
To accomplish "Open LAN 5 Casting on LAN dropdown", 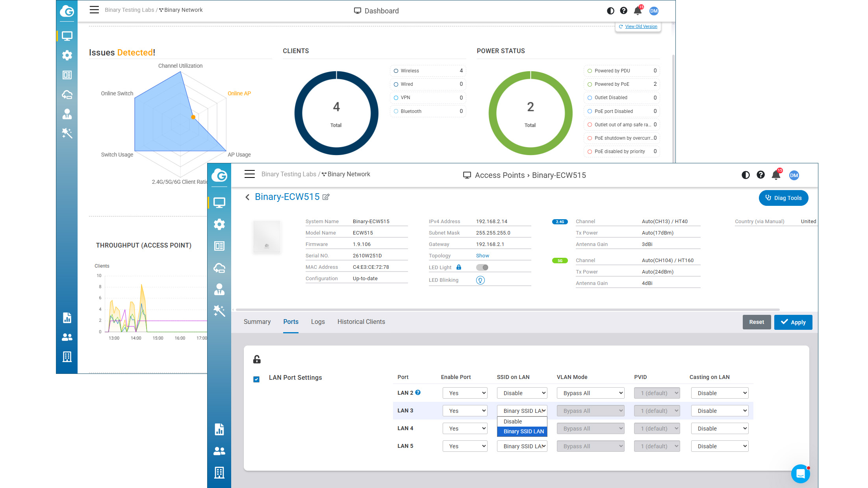I will (x=720, y=446).
